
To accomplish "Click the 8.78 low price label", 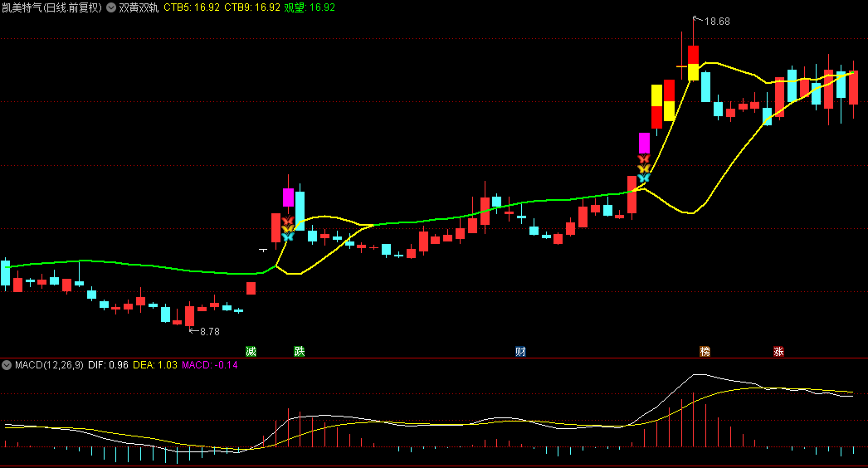I will (209, 332).
